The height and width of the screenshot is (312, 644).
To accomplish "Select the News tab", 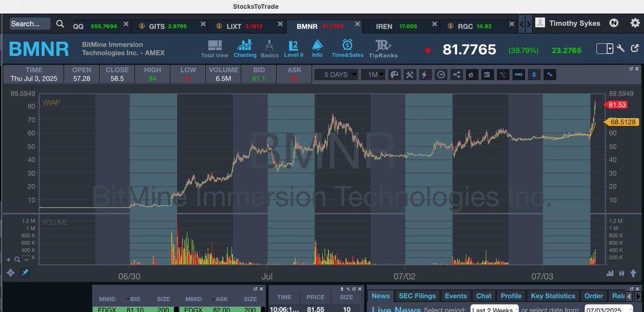I will tap(380, 296).
